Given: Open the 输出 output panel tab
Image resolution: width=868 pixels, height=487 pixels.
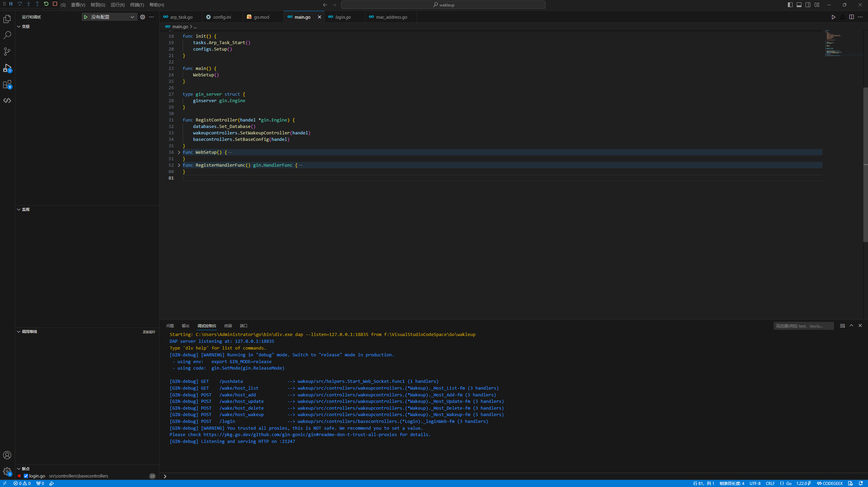Looking at the screenshot, I should [186, 326].
